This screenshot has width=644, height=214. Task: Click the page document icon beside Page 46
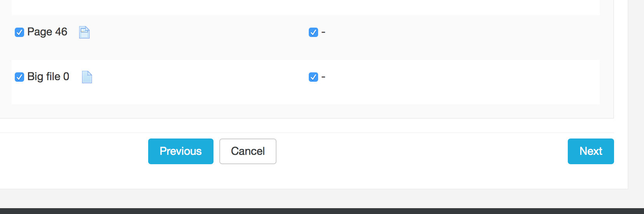pyautogui.click(x=84, y=32)
